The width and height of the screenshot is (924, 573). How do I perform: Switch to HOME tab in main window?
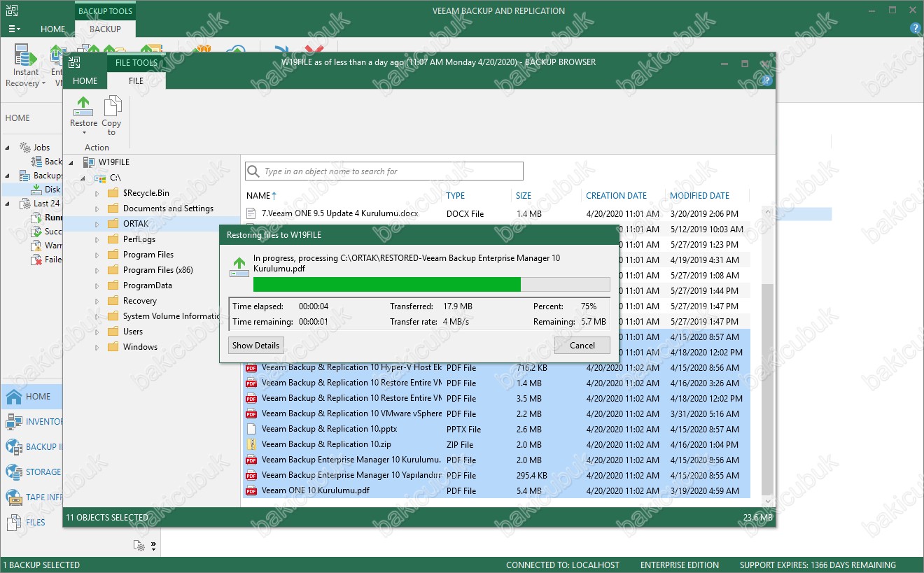click(52, 29)
